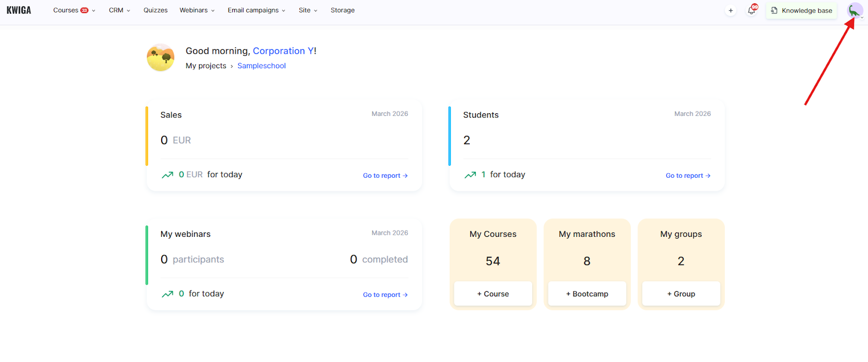Click the + Bootcamp button

[x=587, y=294]
